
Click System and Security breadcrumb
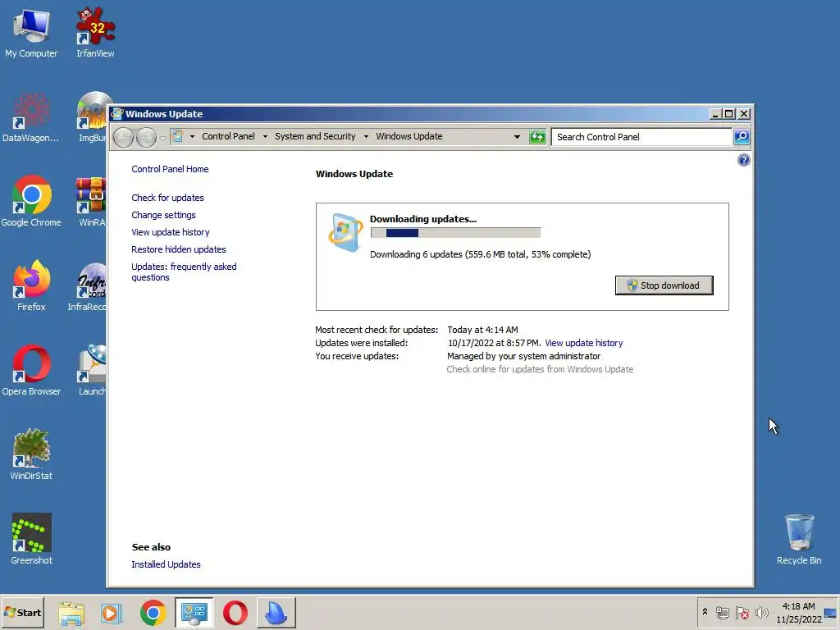point(315,136)
